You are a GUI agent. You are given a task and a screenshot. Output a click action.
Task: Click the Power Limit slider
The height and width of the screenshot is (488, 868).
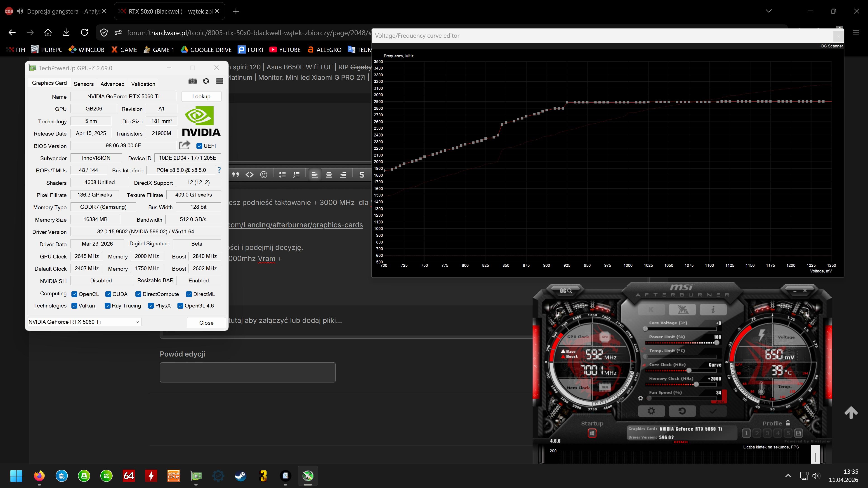point(681,343)
